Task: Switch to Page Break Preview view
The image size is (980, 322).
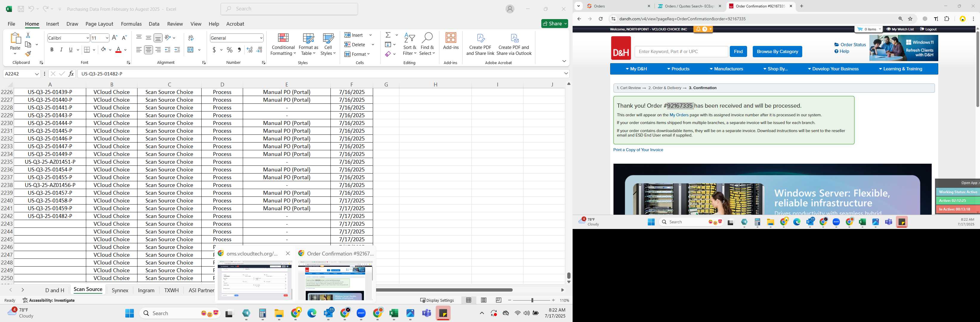Action: 498,300
